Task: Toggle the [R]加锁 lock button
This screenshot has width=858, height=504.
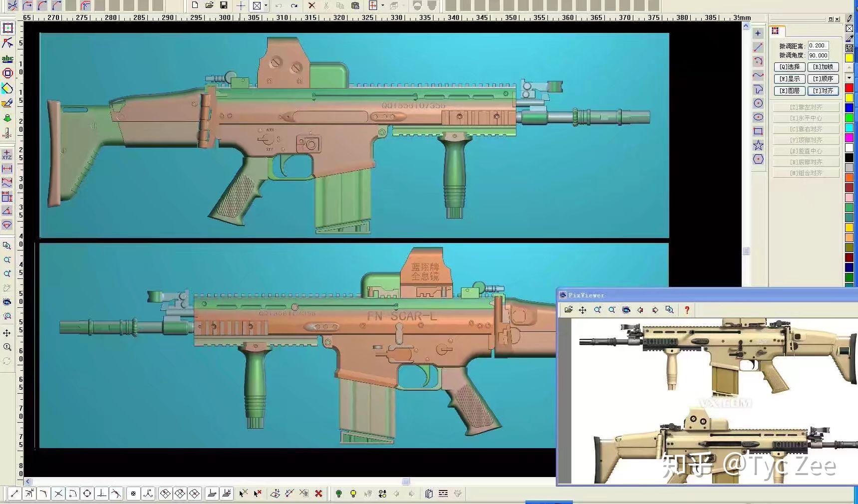Action: tap(823, 67)
